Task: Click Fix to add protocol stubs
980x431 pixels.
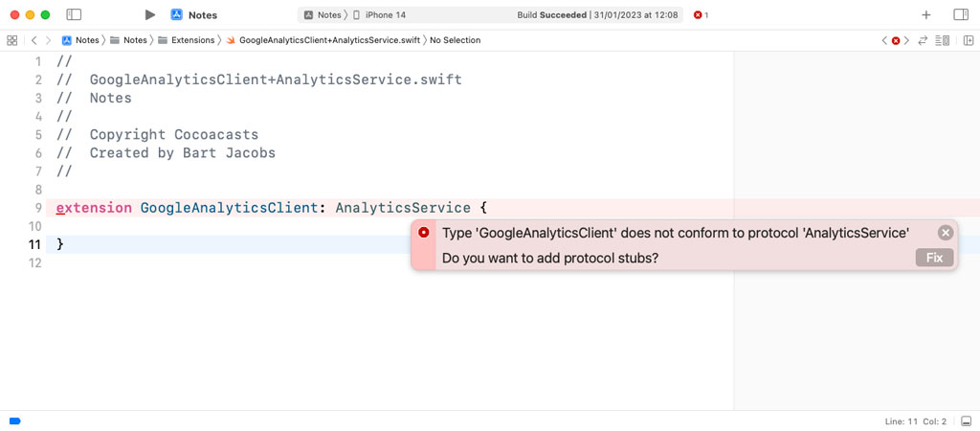Action: click(934, 258)
